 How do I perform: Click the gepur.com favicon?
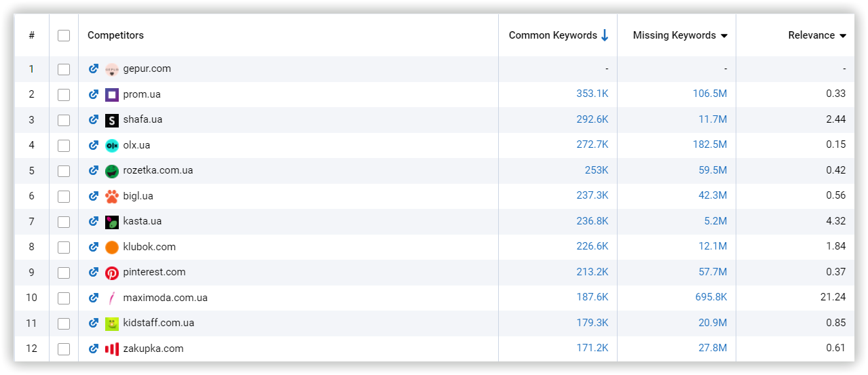[x=112, y=69]
